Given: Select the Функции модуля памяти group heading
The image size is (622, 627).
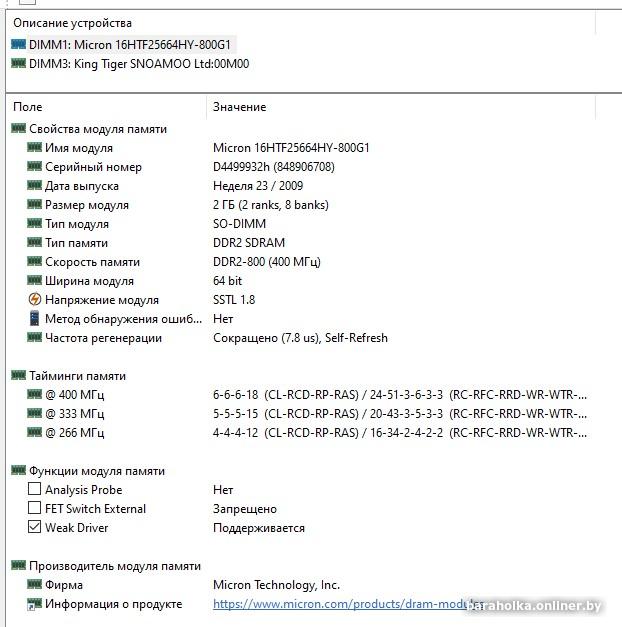Looking at the screenshot, I should (97, 471).
